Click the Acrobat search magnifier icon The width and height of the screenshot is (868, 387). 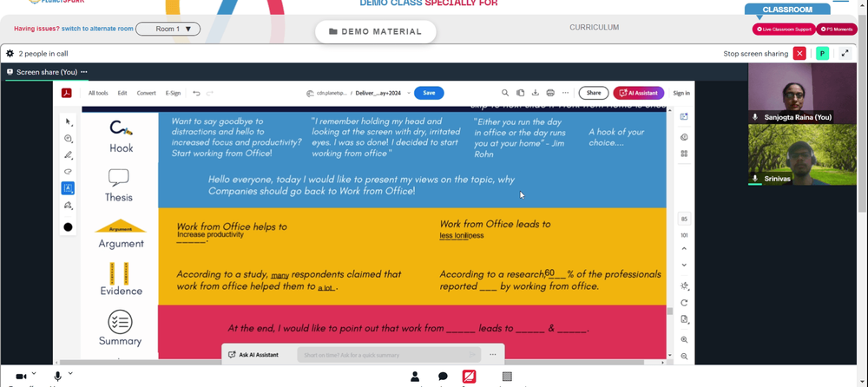click(x=505, y=93)
